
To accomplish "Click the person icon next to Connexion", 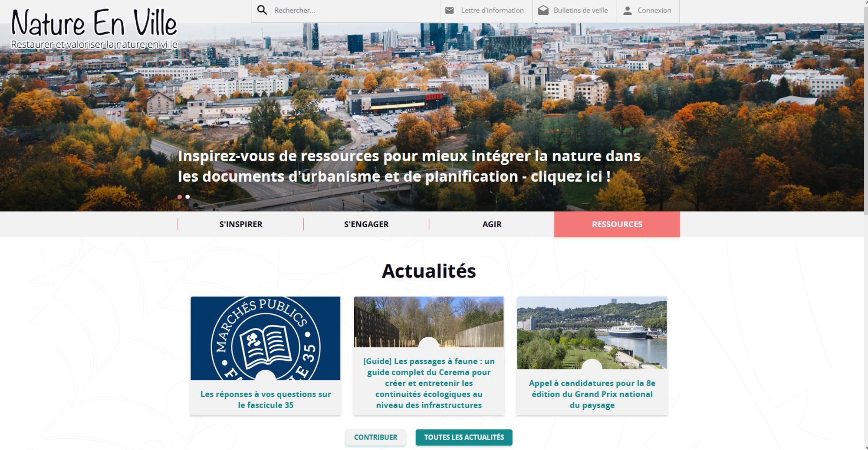I will click(628, 10).
